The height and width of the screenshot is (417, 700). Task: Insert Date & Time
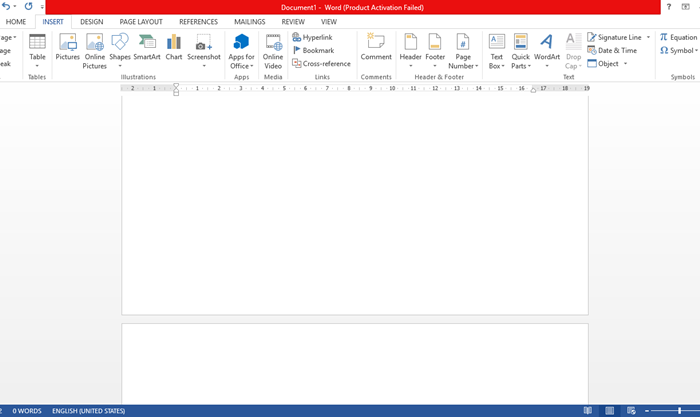click(612, 50)
